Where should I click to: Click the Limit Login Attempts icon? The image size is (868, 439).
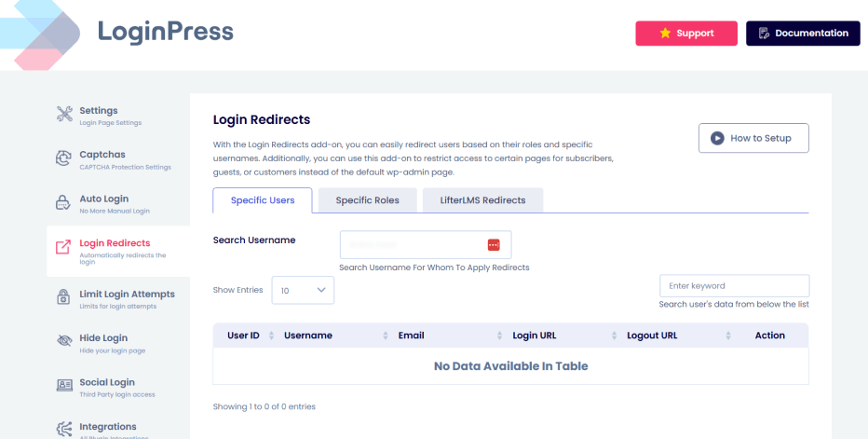63,297
